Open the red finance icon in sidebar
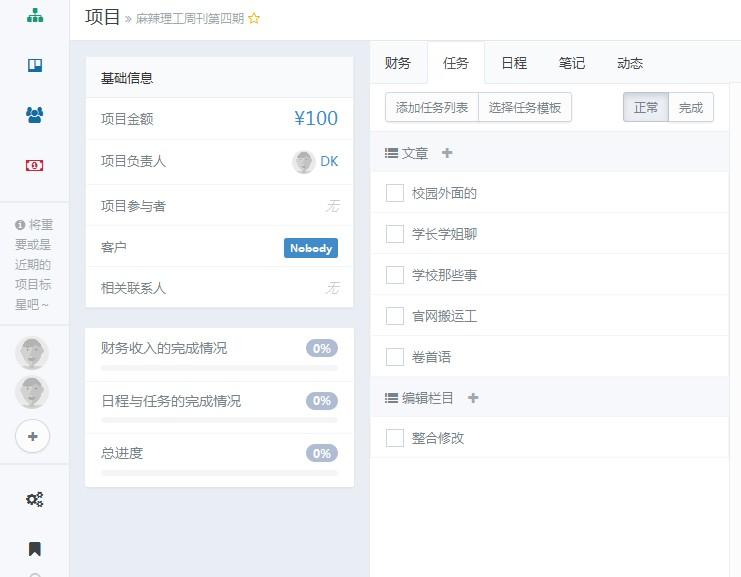 (x=35, y=165)
